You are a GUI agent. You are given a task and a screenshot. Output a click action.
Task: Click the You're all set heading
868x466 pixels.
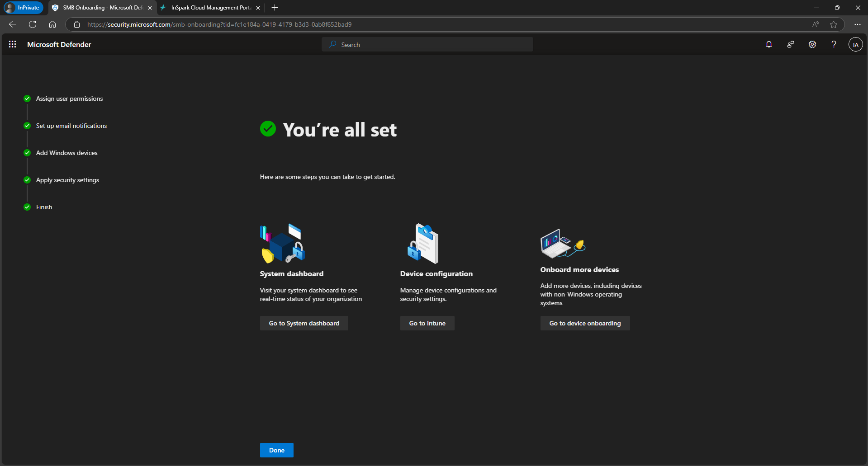tap(340, 130)
